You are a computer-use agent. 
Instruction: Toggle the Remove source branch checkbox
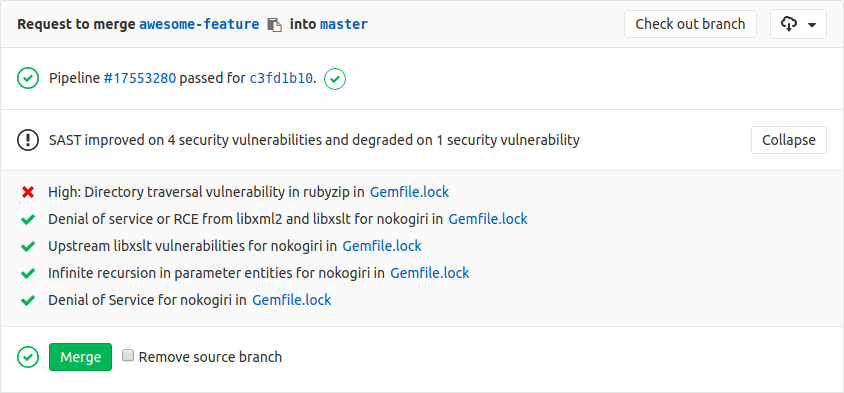point(128,355)
